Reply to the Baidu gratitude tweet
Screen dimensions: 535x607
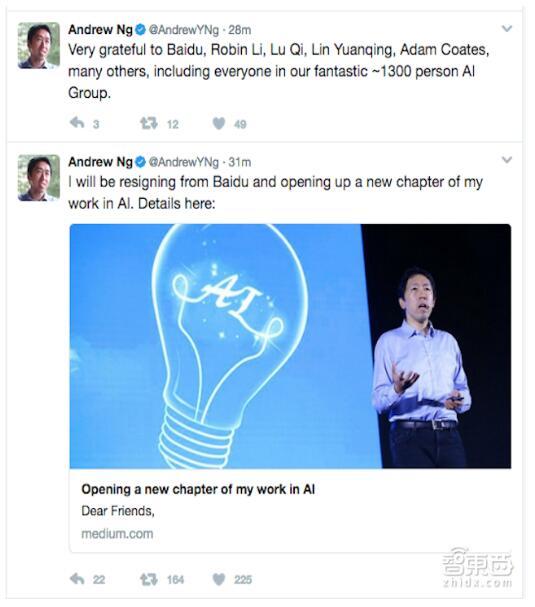click(77, 123)
